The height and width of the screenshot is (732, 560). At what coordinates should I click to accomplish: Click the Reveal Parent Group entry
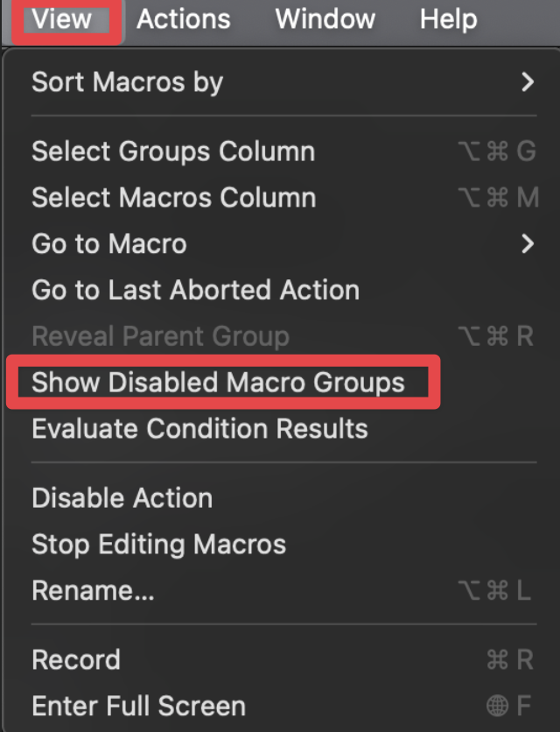[160, 336]
